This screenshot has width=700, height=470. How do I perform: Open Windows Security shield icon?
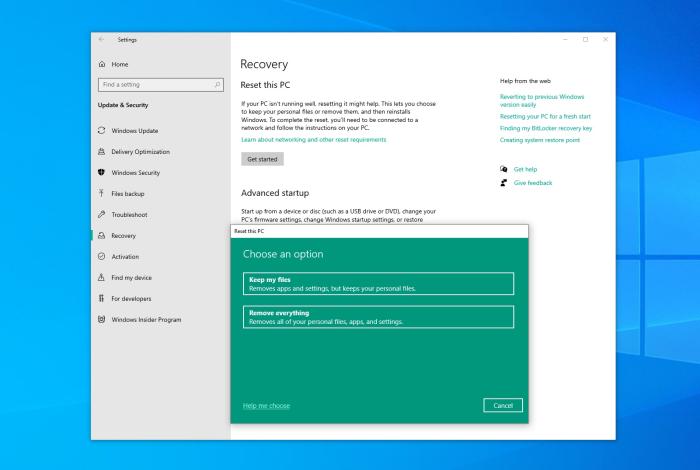pyautogui.click(x=101, y=173)
